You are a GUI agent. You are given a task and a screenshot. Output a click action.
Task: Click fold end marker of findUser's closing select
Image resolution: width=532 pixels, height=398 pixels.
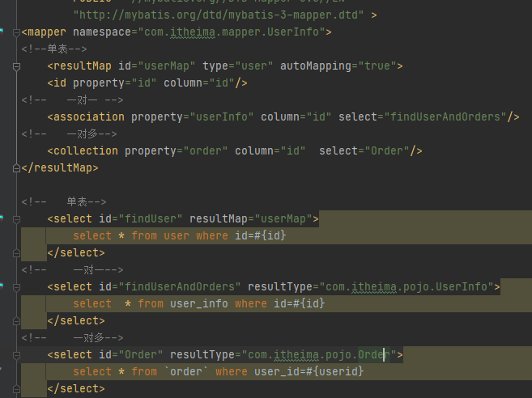tap(16, 253)
